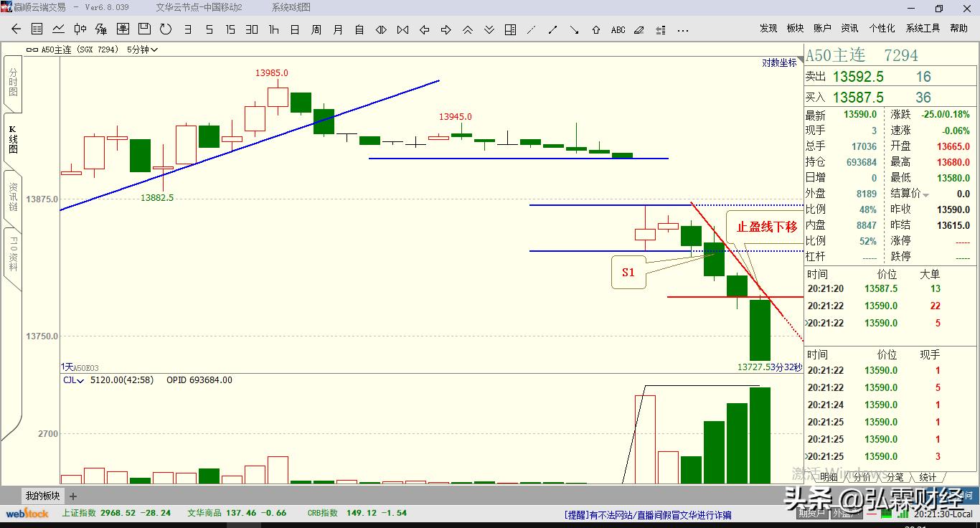Switch to the K线图 side tab
The width and height of the screenshot is (980, 528).
[x=12, y=139]
